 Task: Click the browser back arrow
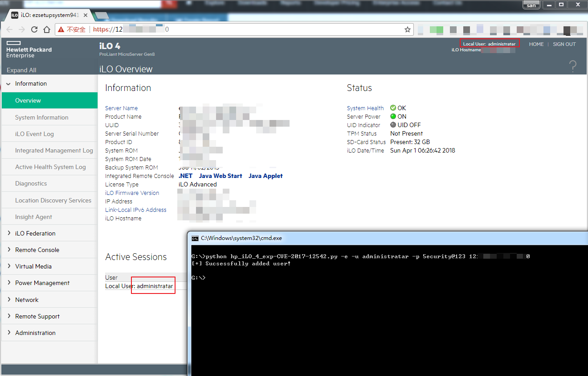tap(9, 29)
